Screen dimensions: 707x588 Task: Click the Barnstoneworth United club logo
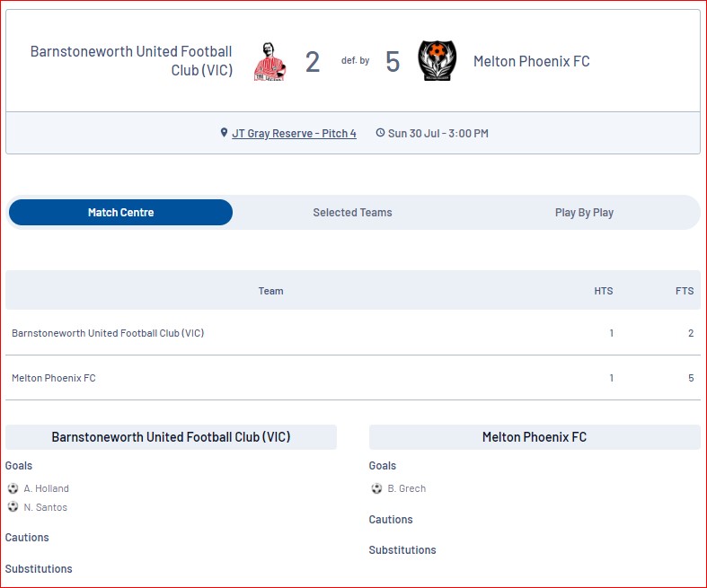(270, 61)
